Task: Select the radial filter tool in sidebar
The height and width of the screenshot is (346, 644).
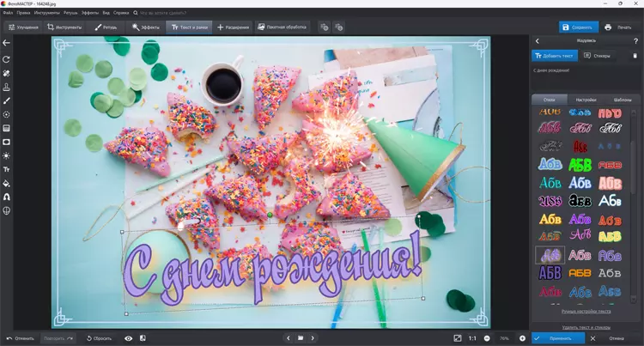Action: [6, 114]
